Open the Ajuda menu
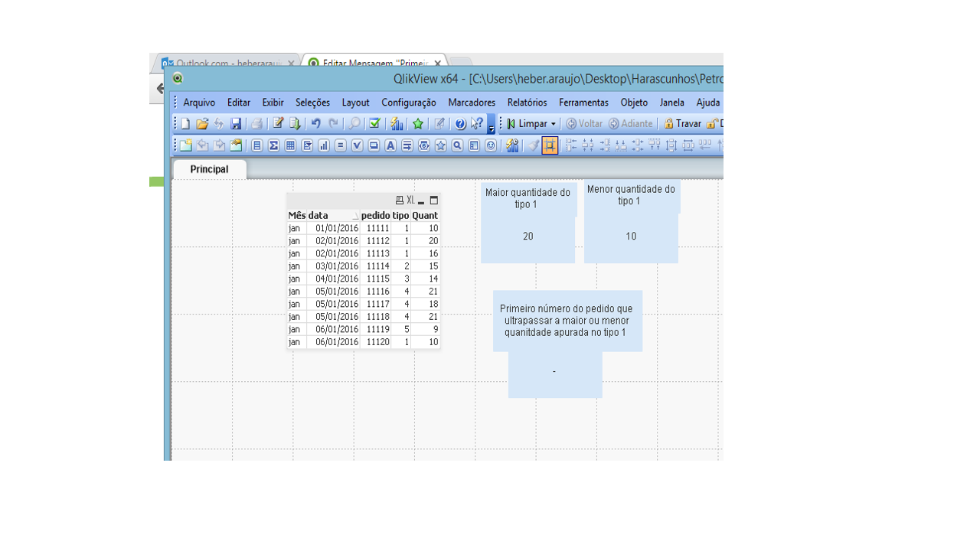Screen dimensions: 980x551 pyautogui.click(x=708, y=103)
